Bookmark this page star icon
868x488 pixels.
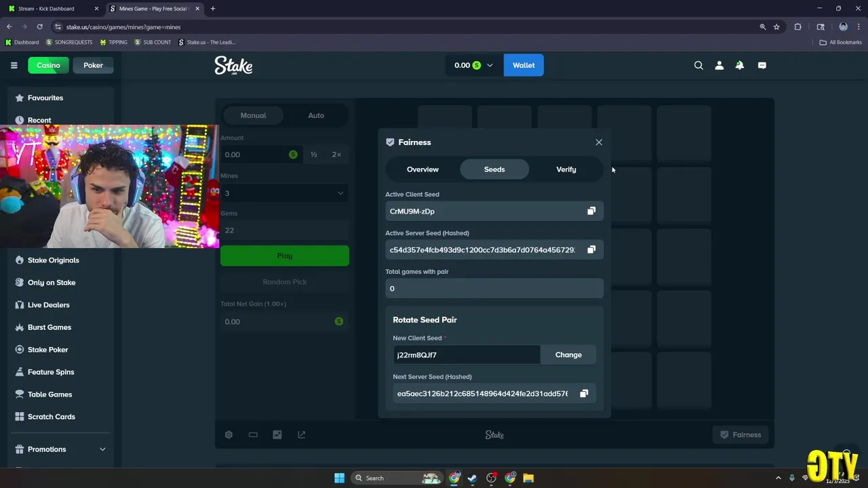point(776,27)
